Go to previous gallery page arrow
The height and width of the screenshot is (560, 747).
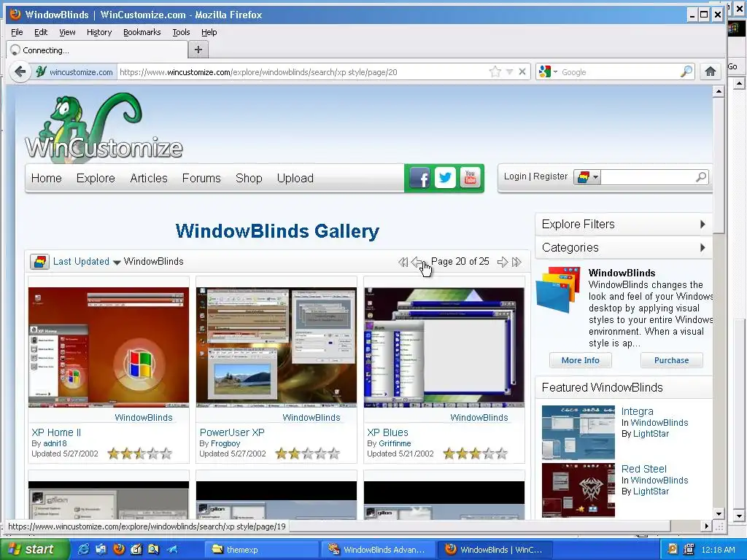(x=417, y=262)
